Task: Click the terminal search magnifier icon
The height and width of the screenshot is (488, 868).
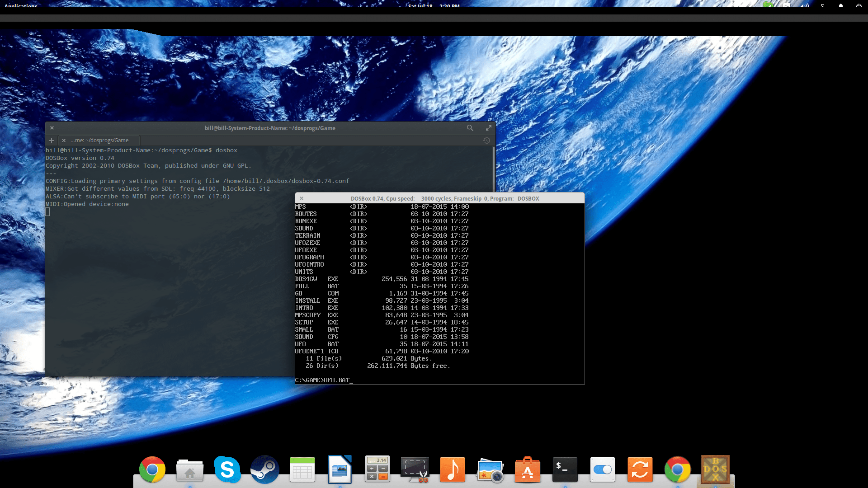Action: click(470, 128)
